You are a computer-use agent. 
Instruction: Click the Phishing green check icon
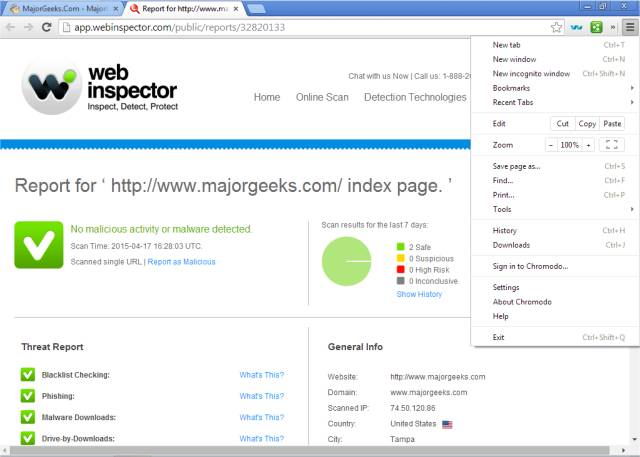tap(28, 395)
